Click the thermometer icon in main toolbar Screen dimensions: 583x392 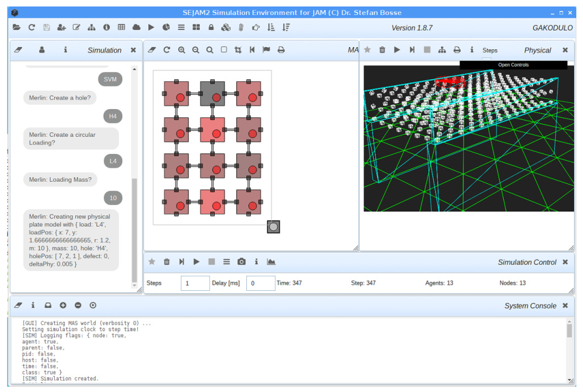(241, 27)
